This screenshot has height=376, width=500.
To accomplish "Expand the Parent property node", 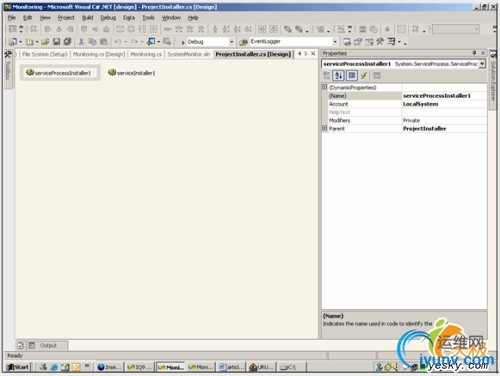I will coord(324,128).
